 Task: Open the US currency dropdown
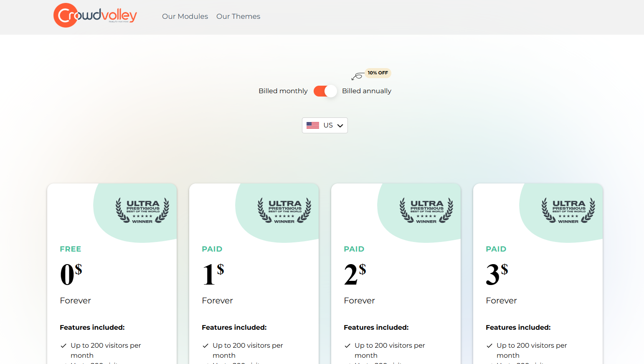click(325, 125)
